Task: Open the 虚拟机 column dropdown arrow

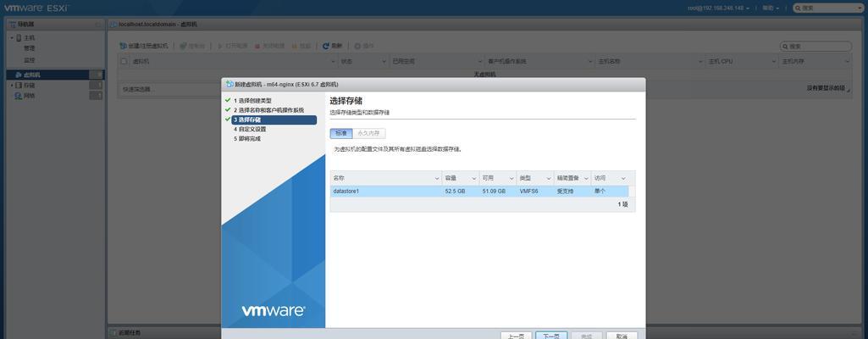Action: click(332, 62)
